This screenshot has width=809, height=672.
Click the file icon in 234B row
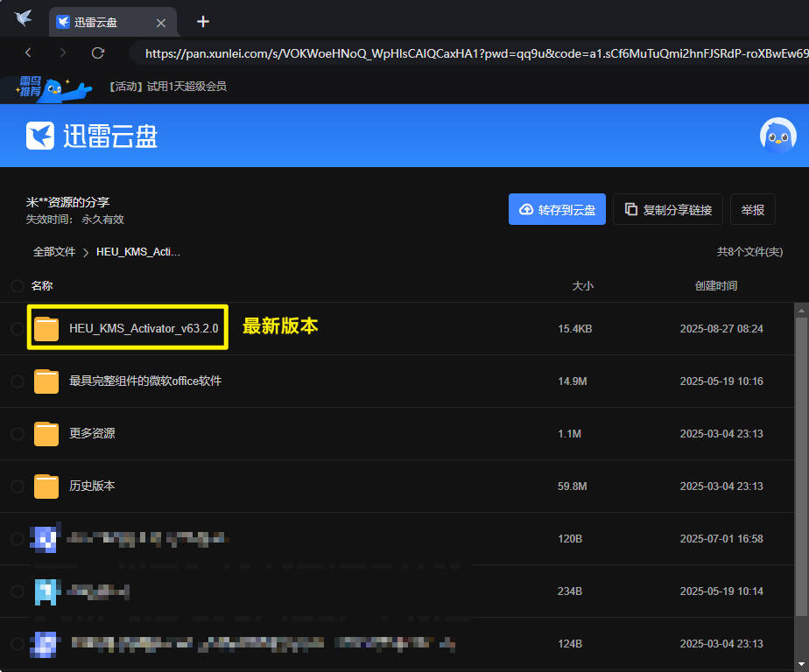[x=46, y=591]
